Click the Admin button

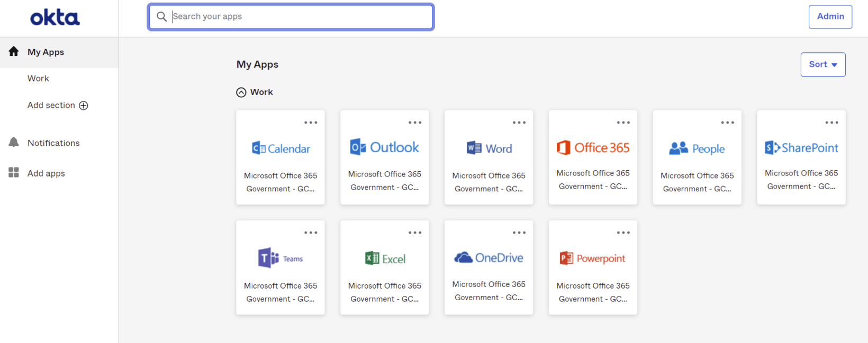[830, 17]
